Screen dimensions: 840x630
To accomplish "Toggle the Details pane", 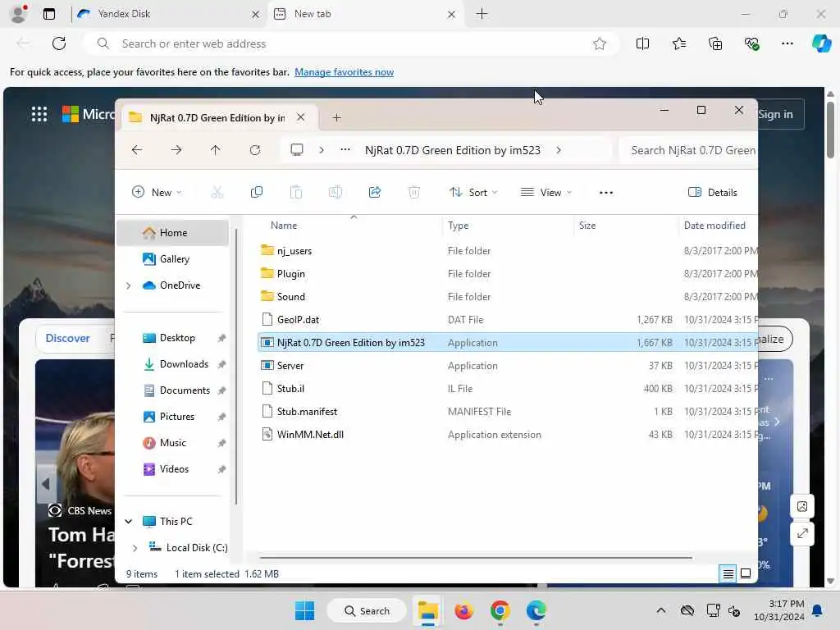I will [713, 192].
